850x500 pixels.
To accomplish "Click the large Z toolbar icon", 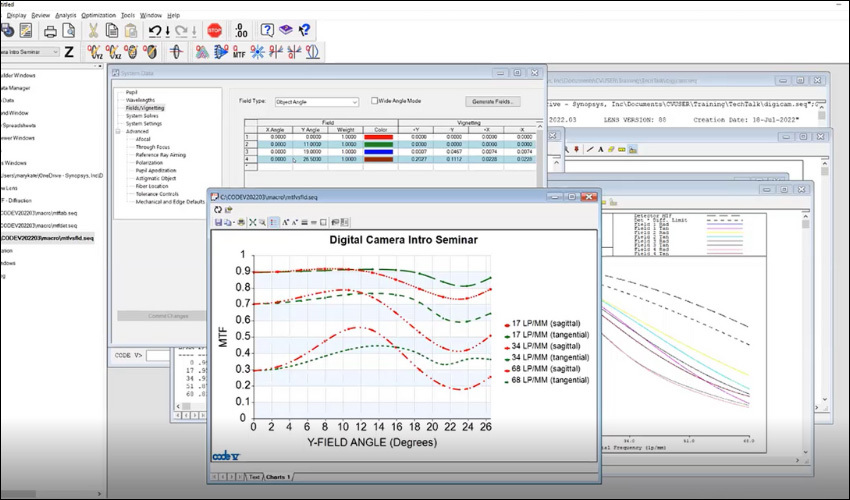I will [x=69, y=53].
